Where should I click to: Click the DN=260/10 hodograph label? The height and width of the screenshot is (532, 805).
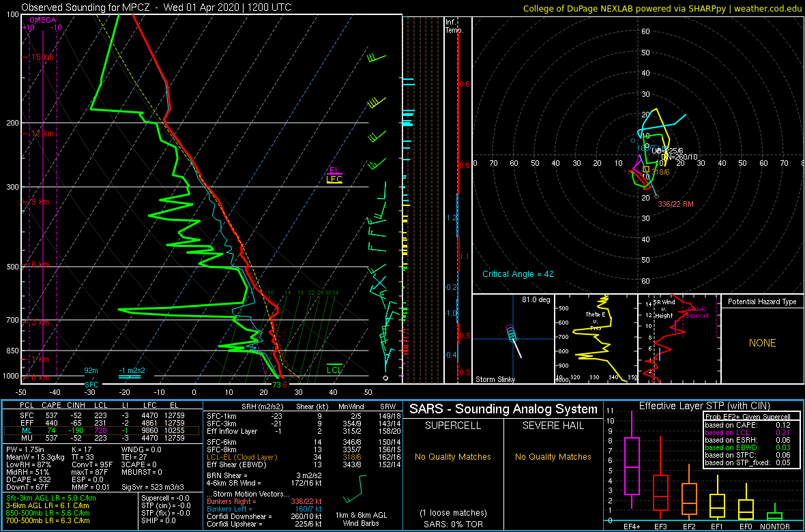click(681, 157)
